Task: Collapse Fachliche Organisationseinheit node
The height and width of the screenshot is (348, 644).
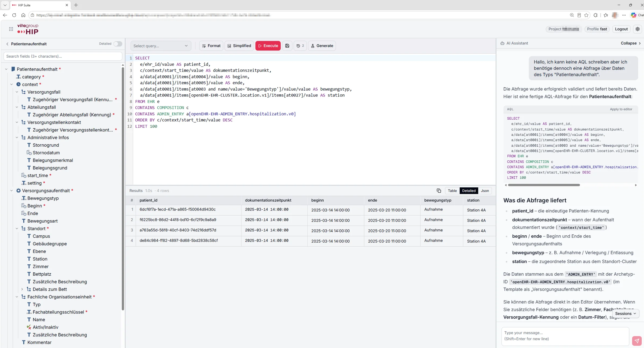Action: [17, 297]
